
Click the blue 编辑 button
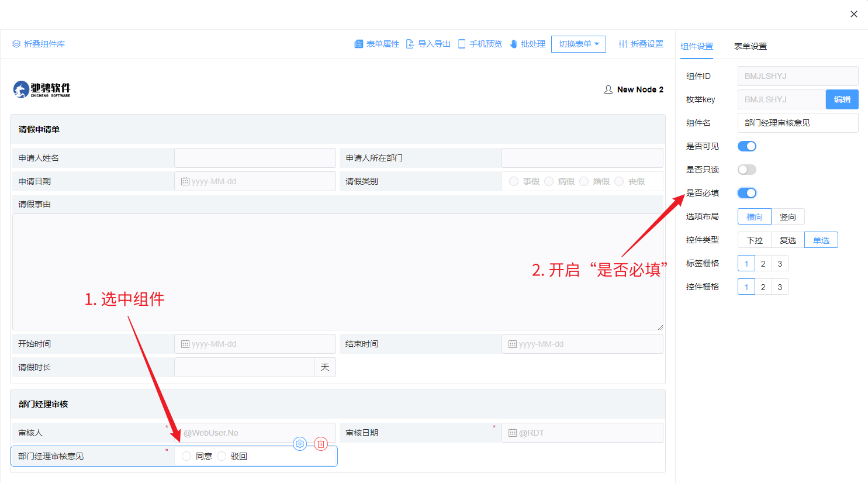pos(842,99)
